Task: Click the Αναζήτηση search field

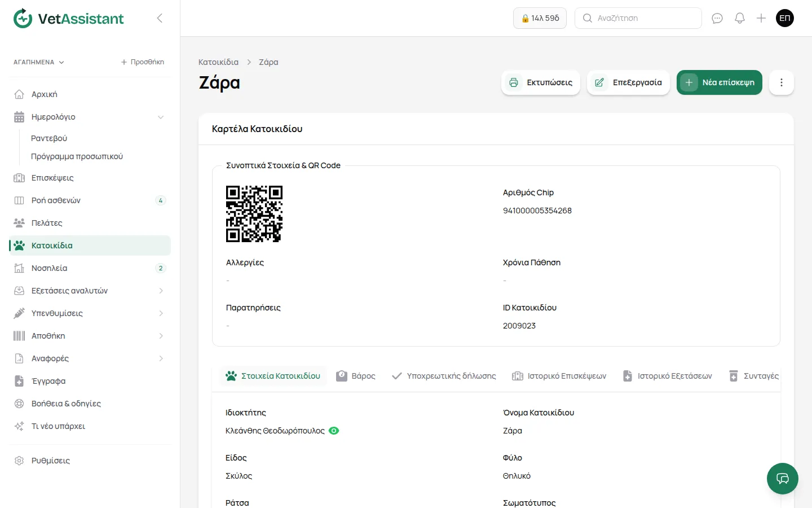Action: pyautogui.click(x=638, y=18)
